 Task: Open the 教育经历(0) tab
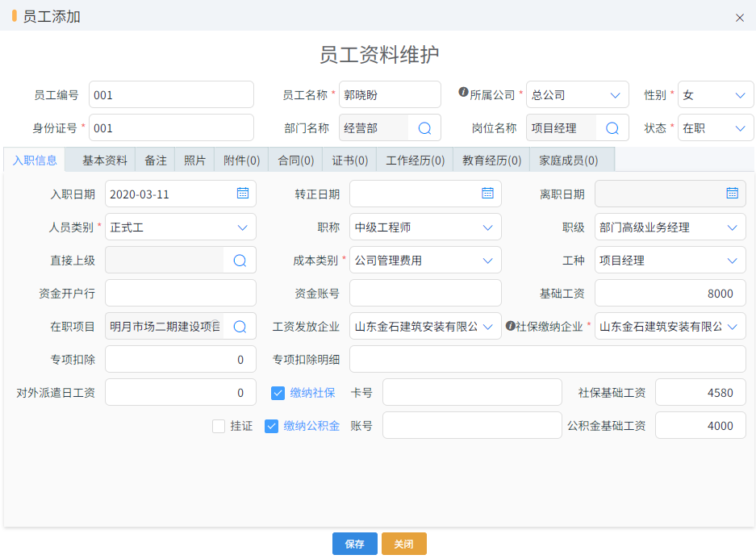[491, 160]
